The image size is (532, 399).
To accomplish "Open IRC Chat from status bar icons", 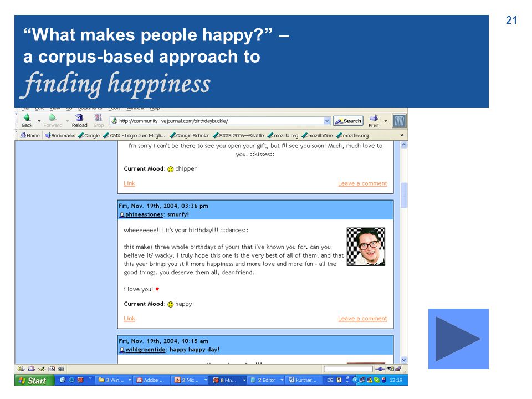I will pos(61,369).
